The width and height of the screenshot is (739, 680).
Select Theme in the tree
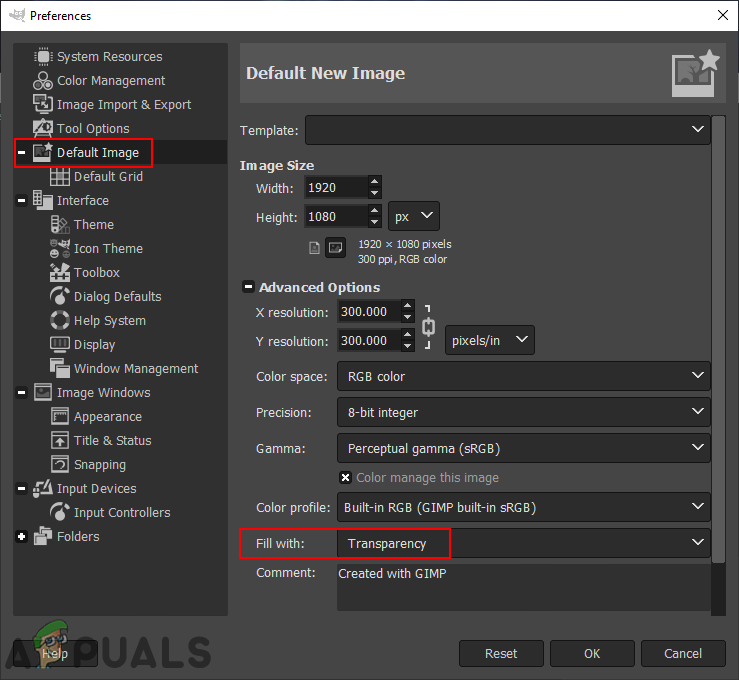(94, 224)
